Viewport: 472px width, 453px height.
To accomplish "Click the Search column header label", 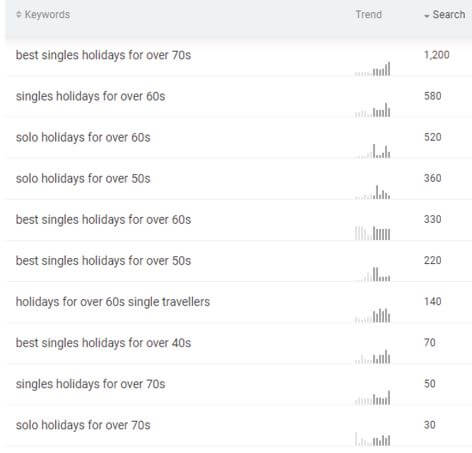I will (449, 15).
